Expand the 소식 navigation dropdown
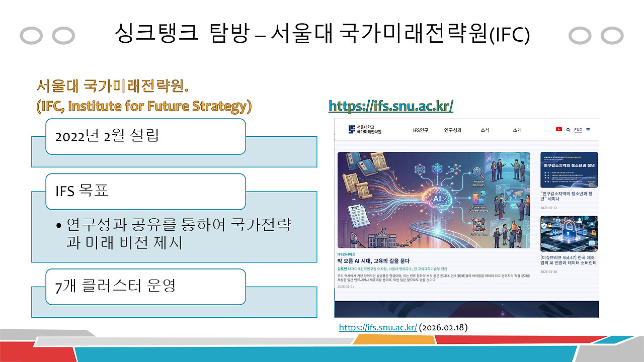The width and height of the screenshot is (644, 362). click(x=485, y=130)
